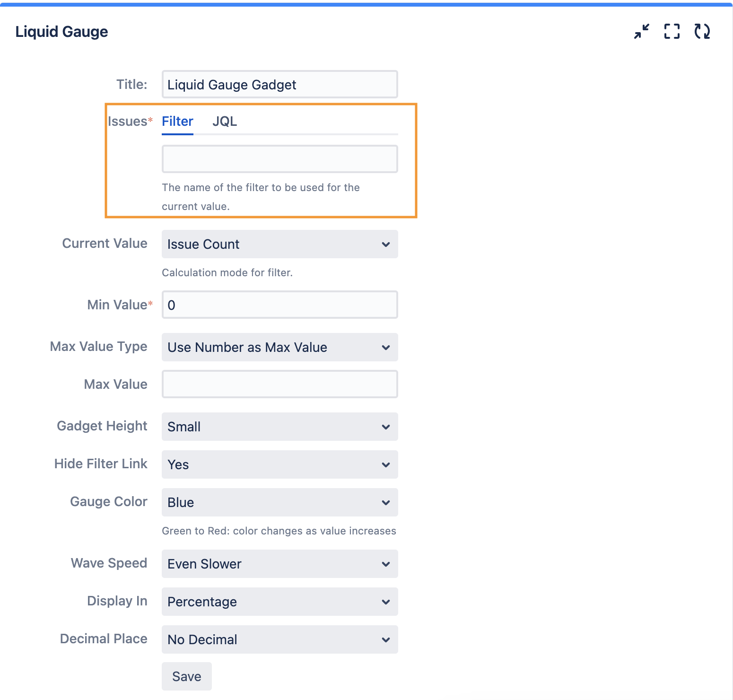Click the chevron arrow on Issue Count

tap(386, 245)
